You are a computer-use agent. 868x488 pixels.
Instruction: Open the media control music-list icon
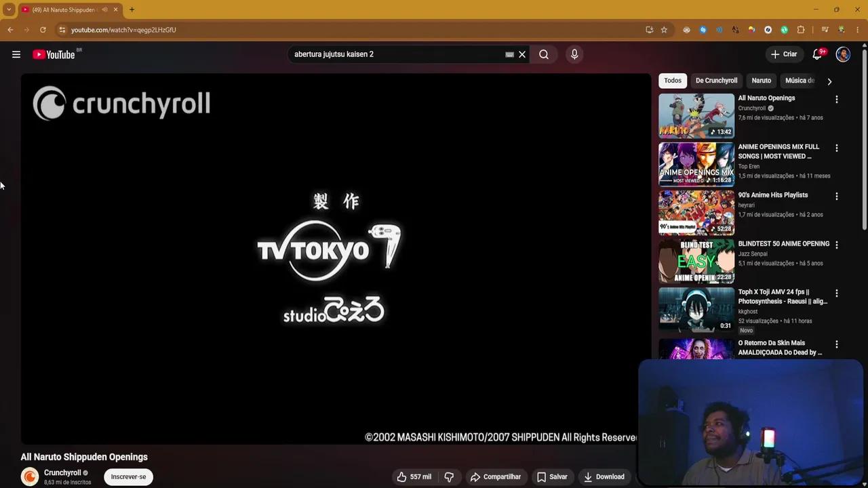[x=825, y=30]
